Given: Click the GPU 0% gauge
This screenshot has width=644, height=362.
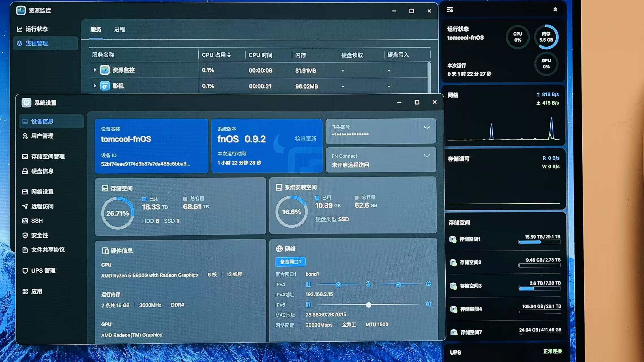Looking at the screenshot, I should [546, 64].
